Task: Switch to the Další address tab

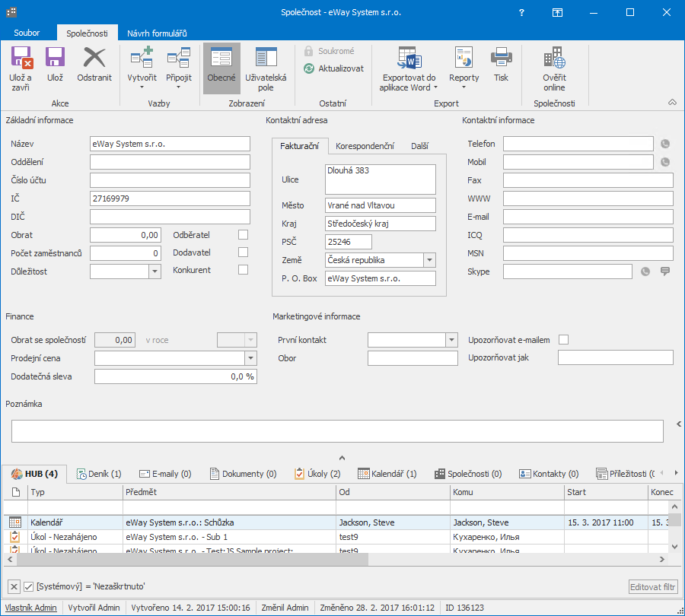Action: pyautogui.click(x=420, y=146)
